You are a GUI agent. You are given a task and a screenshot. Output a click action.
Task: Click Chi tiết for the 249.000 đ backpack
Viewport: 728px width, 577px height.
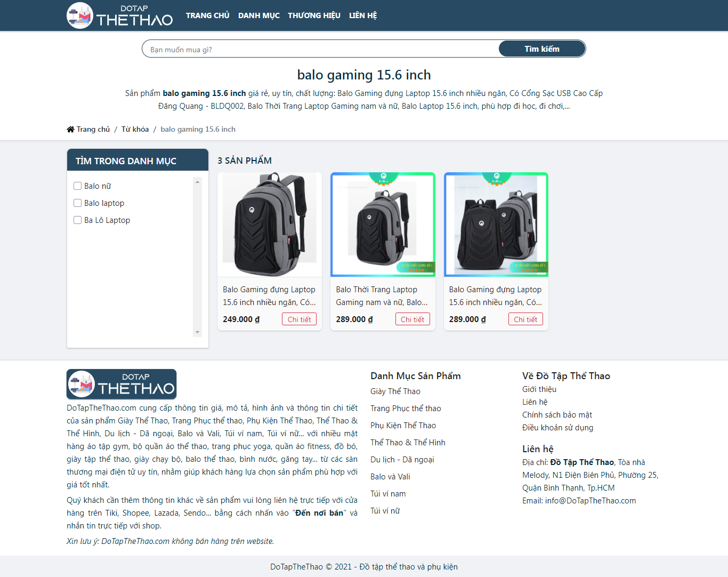299,319
